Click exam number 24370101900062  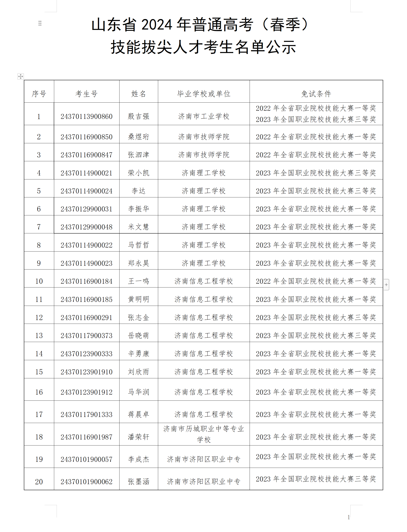tap(87, 482)
